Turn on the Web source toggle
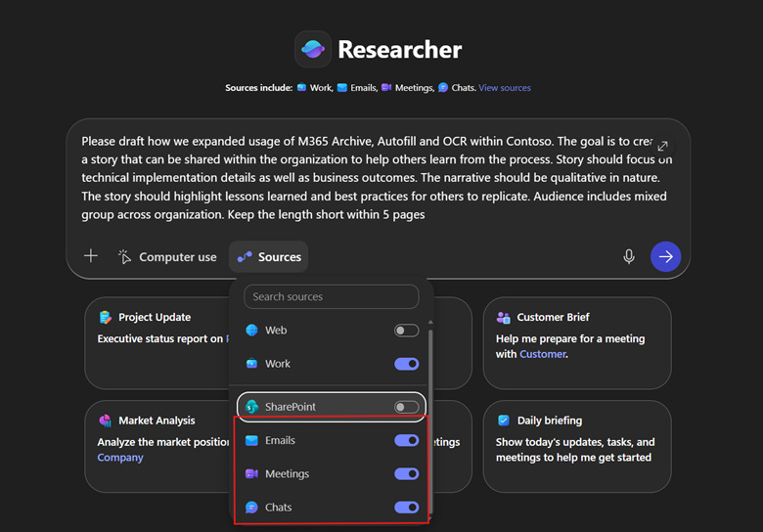 (x=406, y=331)
